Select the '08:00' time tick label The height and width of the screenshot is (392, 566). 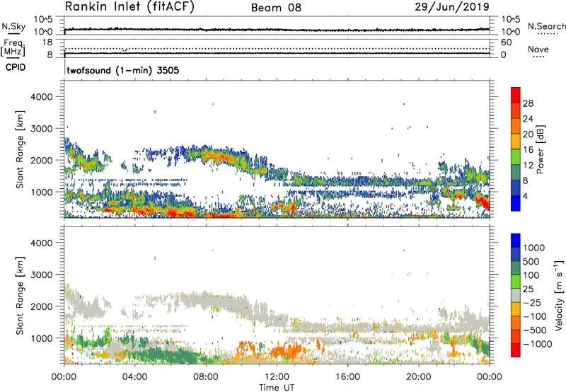point(206,377)
